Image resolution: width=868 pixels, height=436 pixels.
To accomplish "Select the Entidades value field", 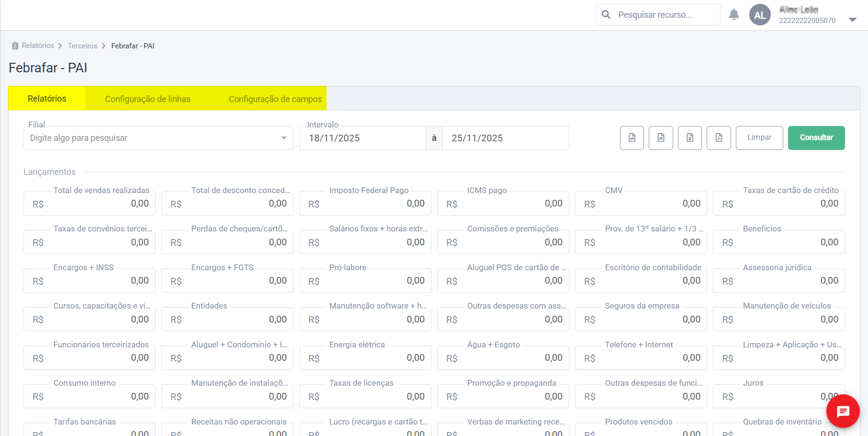I will pyautogui.click(x=227, y=319).
